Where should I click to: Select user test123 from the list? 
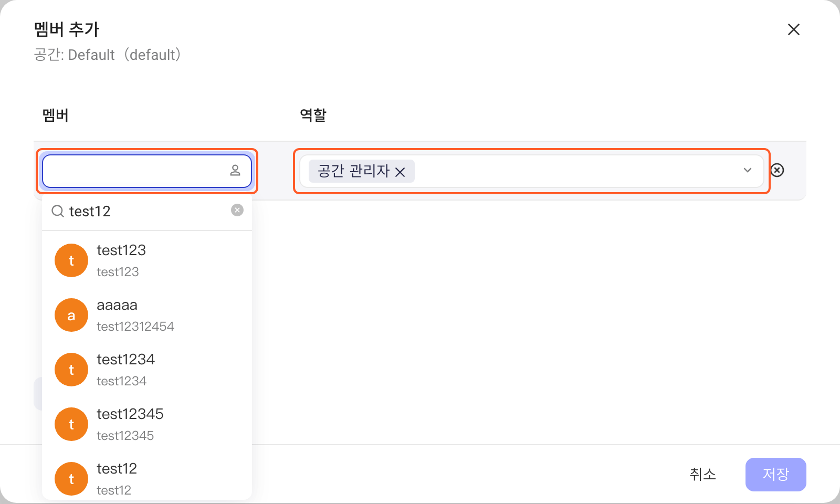147,260
